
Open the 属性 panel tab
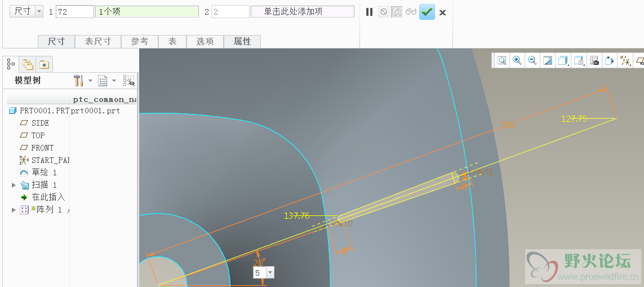tap(242, 42)
